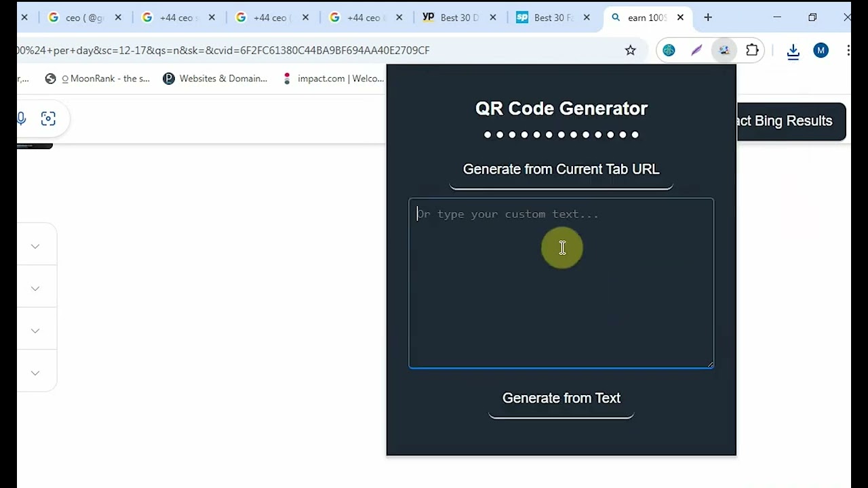
Task: Click Generate from Current Tab URL button
Action: click(561, 169)
